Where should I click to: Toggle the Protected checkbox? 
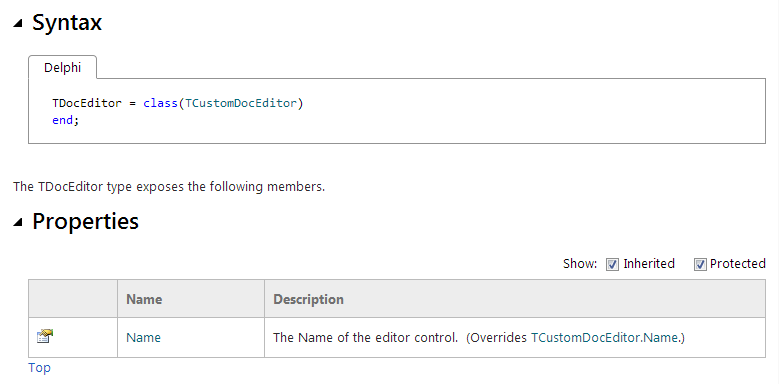700,265
